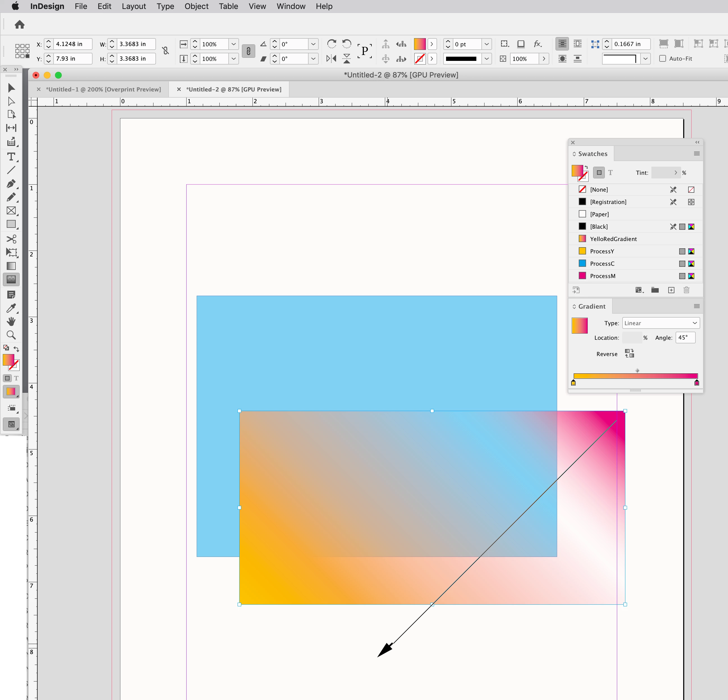
Task: Delete swatch with trash icon
Action: point(686,290)
